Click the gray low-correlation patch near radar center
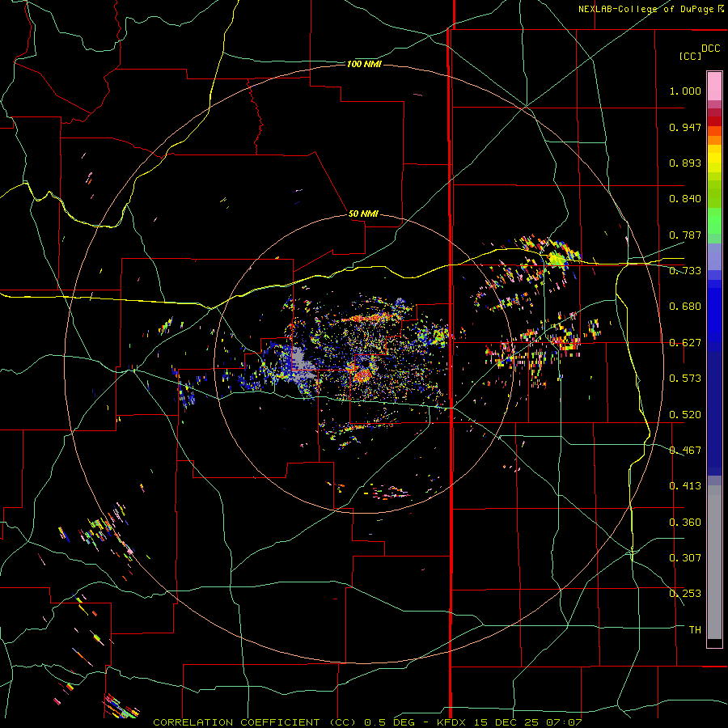Screen dimensions: 728x728 [x=299, y=363]
